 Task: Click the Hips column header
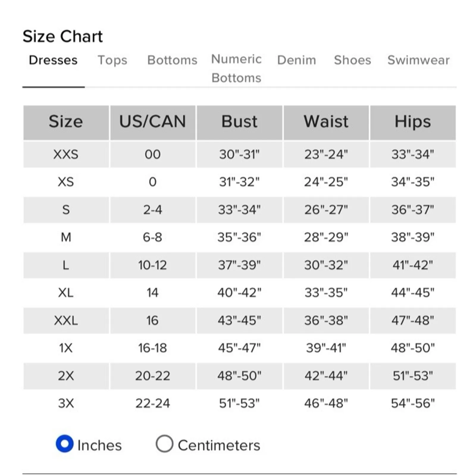coord(413,122)
